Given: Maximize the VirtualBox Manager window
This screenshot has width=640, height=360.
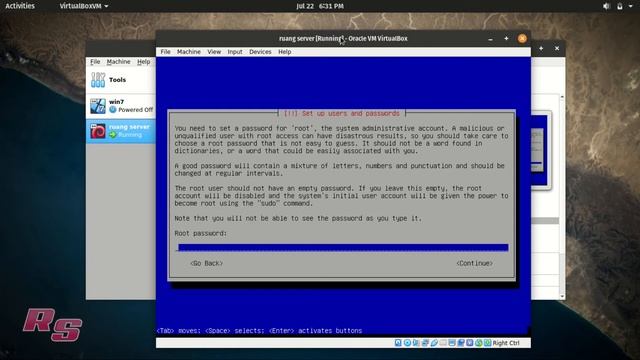Looking at the screenshot, I should 541,48.
